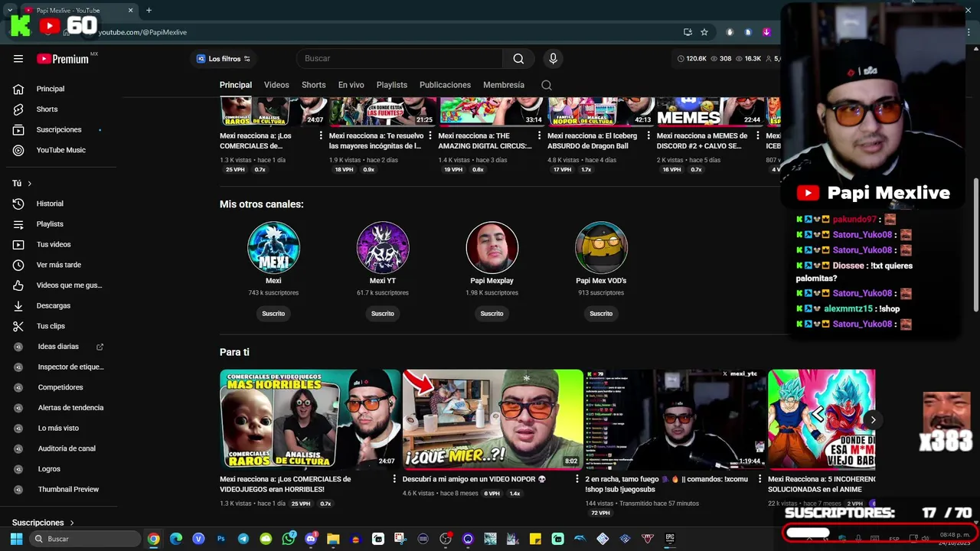Click the search magnifier button
Viewport: 980px width, 551px height.
coord(518,58)
